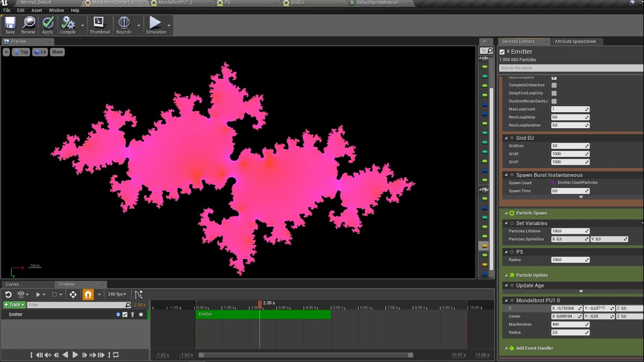
Task: Switch to the Attribute Spreadsheet tab
Action: pyautogui.click(x=575, y=42)
